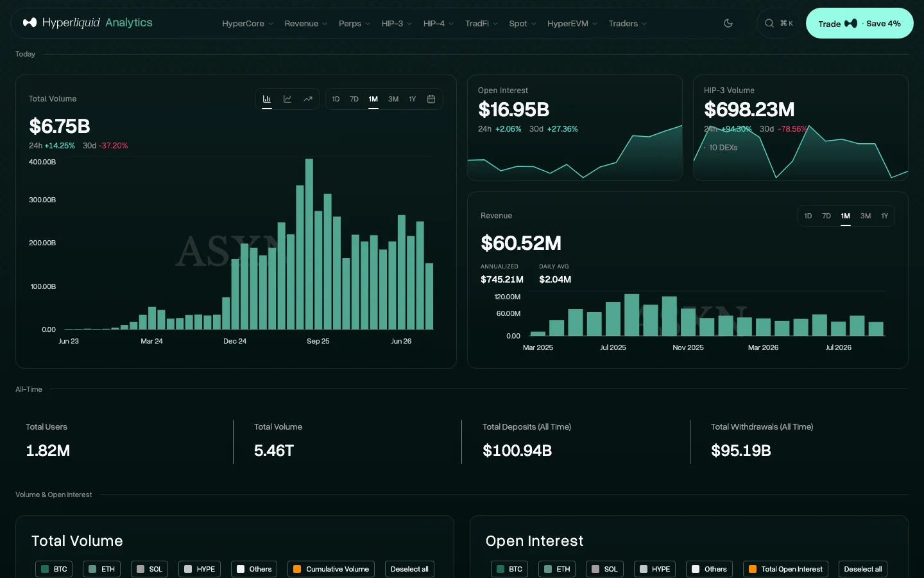Click Deselect all in Total Volume legend

coord(409,569)
